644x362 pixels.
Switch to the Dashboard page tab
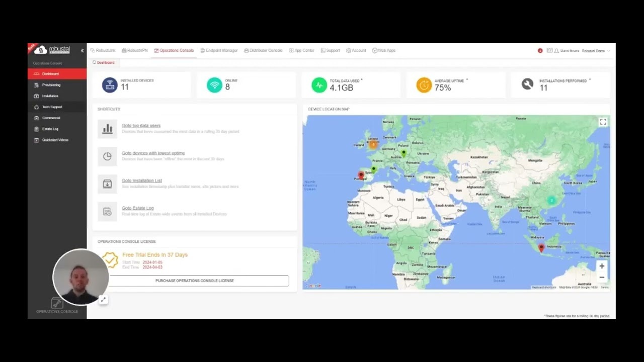104,63
